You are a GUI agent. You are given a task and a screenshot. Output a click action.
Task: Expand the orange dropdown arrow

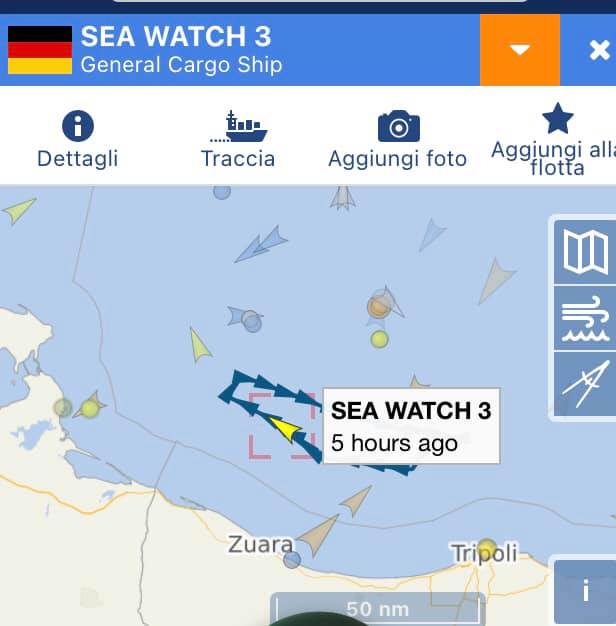point(520,50)
